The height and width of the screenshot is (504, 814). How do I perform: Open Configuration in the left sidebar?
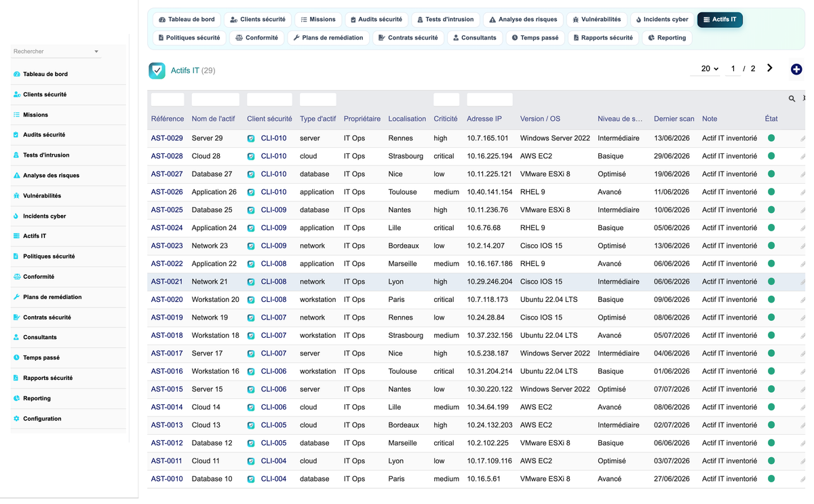pyautogui.click(x=42, y=419)
